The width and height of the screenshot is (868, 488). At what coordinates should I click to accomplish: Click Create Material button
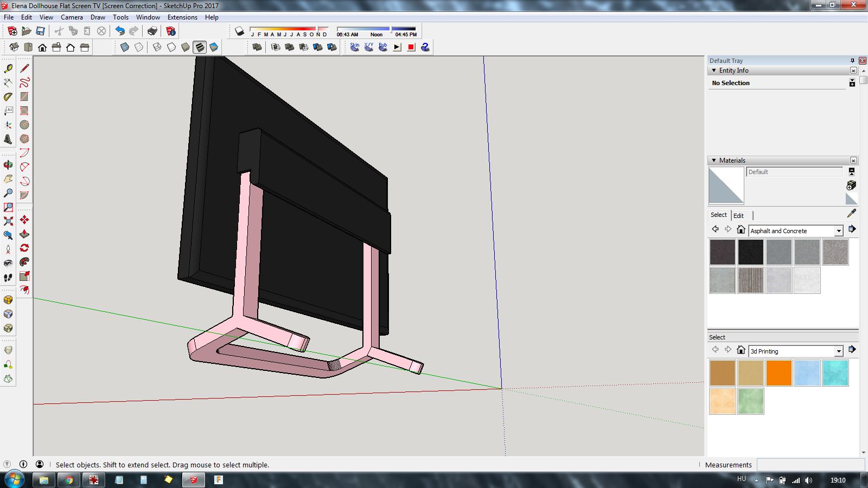pyautogui.click(x=851, y=185)
